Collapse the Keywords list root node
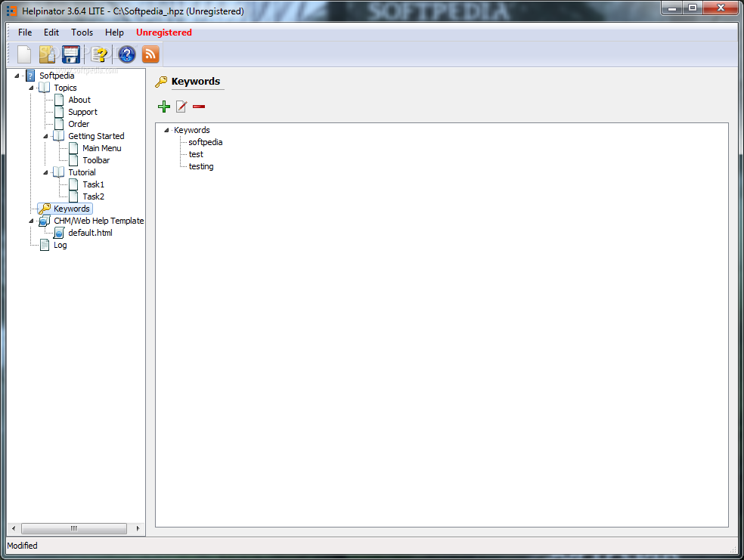This screenshot has height=560, width=744. click(166, 130)
